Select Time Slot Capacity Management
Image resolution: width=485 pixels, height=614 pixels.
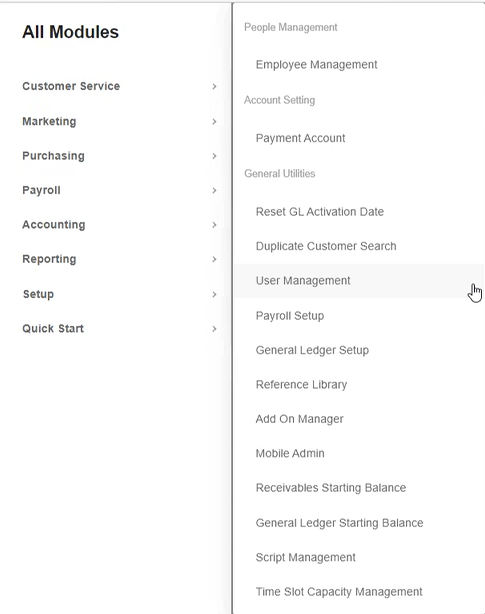point(339,592)
